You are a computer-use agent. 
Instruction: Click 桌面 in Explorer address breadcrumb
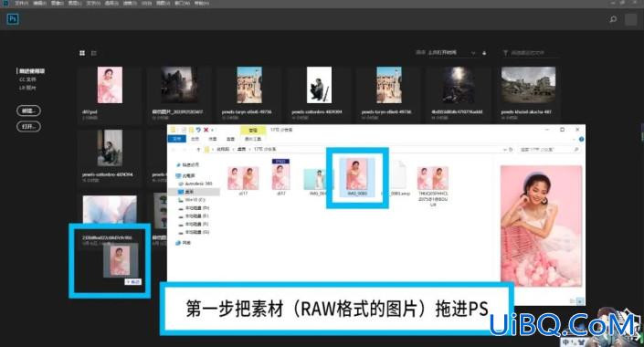(x=241, y=149)
